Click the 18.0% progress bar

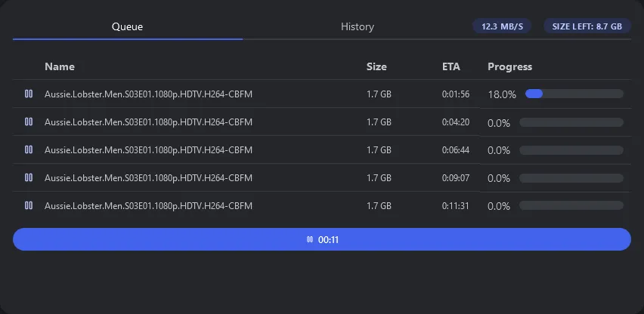pyautogui.click(x=574, y=94)
